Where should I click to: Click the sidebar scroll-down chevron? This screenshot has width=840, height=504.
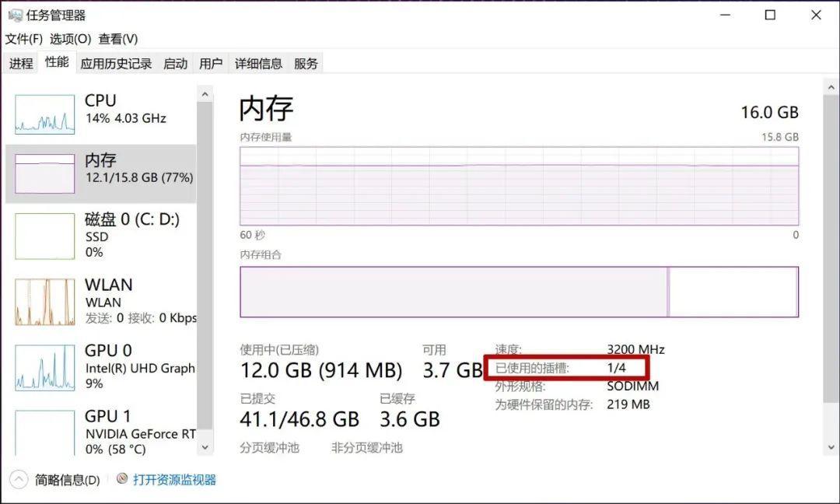pos(205,449)
